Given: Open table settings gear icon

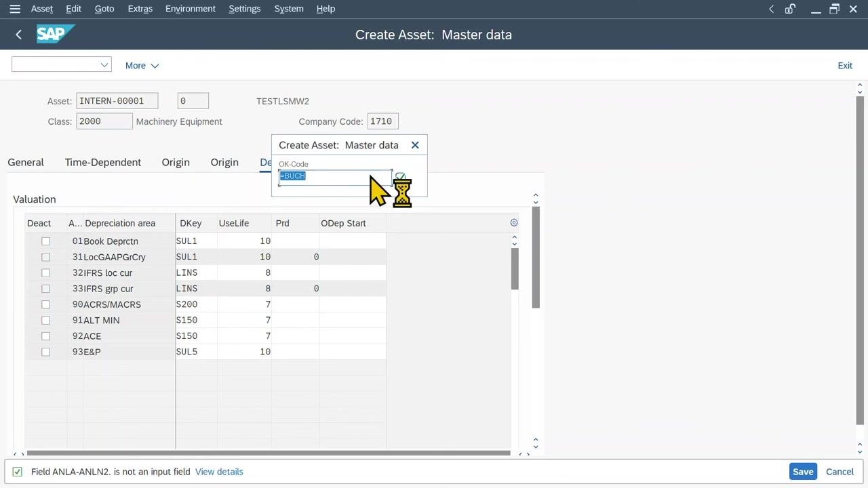Looking at the screenshot, I should pyautogui.click(x=514, y=223).
